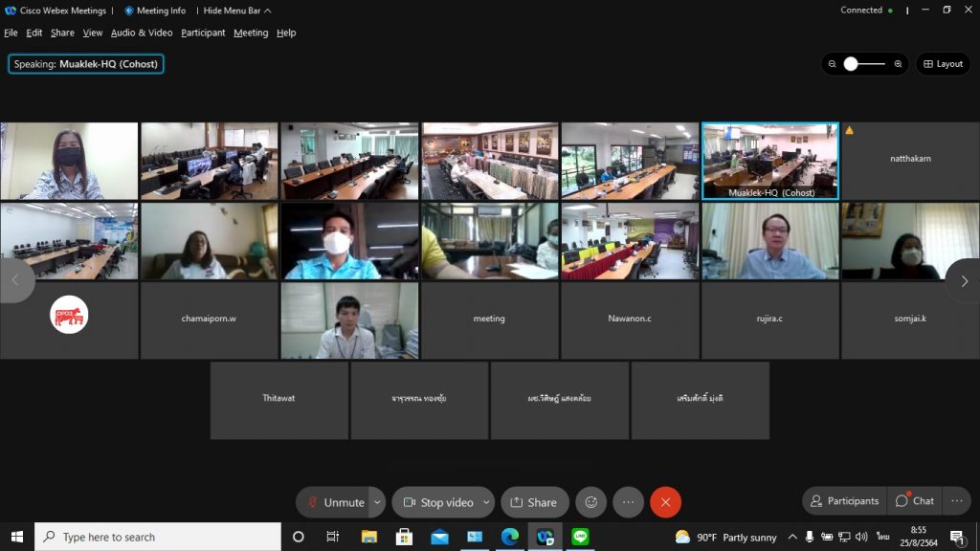Click the red leave meeting icon
The height and width of the screenshot is (551, 980).
pyautogui.click(x=665, y=502)
